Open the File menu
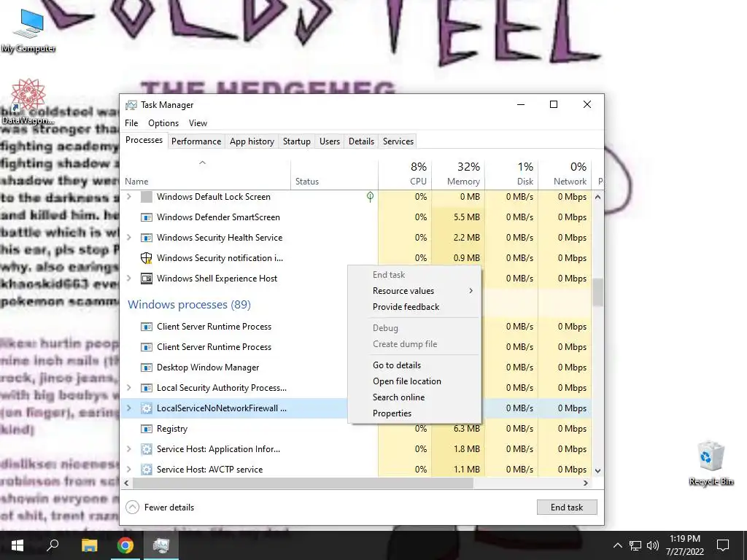The width and height of the screenshot is (747, 560). pos(131,123)
